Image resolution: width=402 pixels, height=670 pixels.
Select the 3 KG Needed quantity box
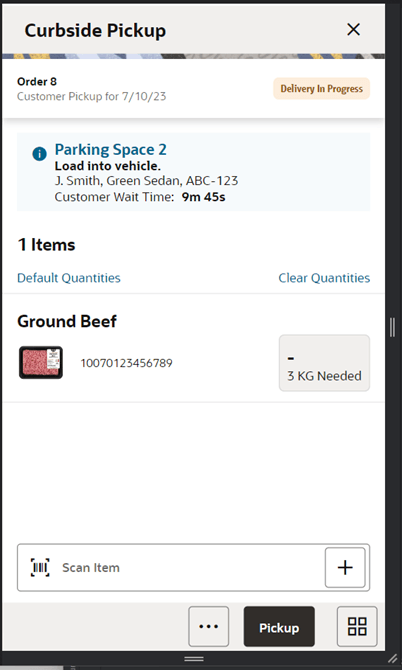[324, 363]
